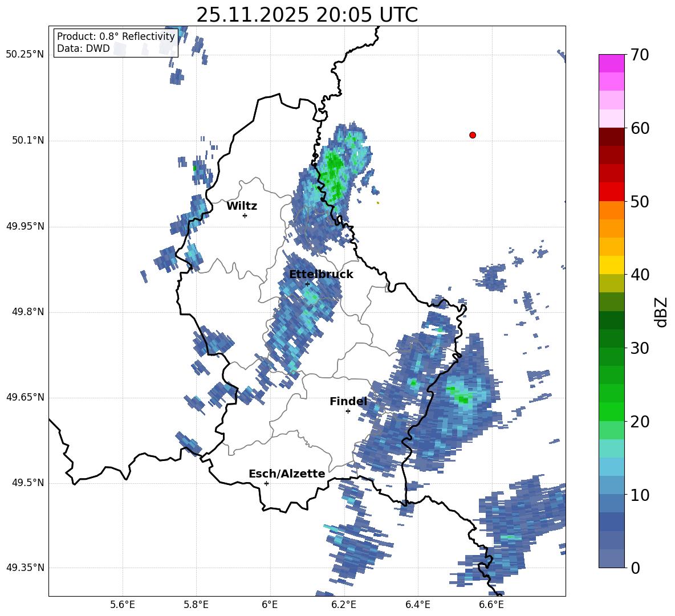The image size is (675, 616).
Task: Click the Findel city label
Action: point(348,401)
